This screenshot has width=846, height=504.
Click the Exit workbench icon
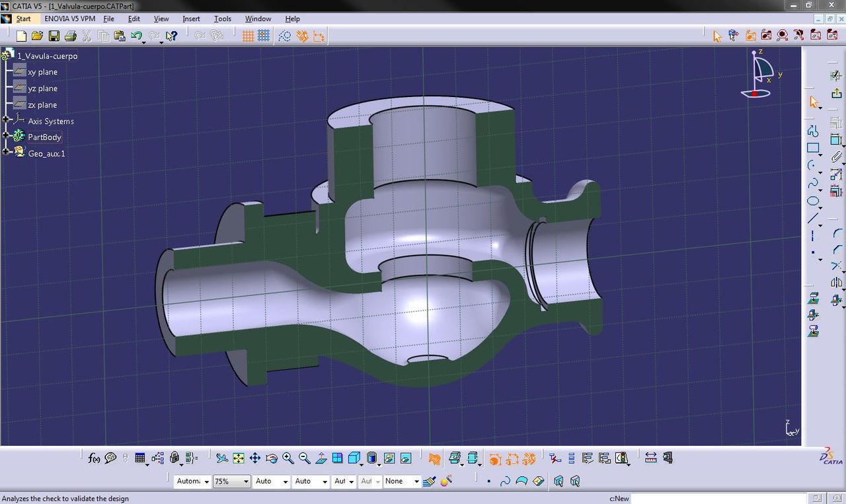[x=837, y=94]
